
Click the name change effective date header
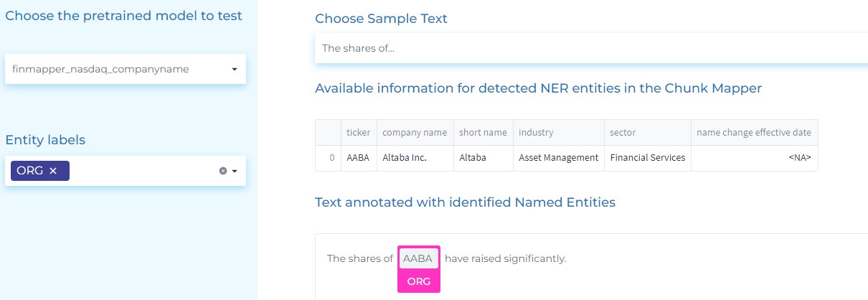point(754,133)
